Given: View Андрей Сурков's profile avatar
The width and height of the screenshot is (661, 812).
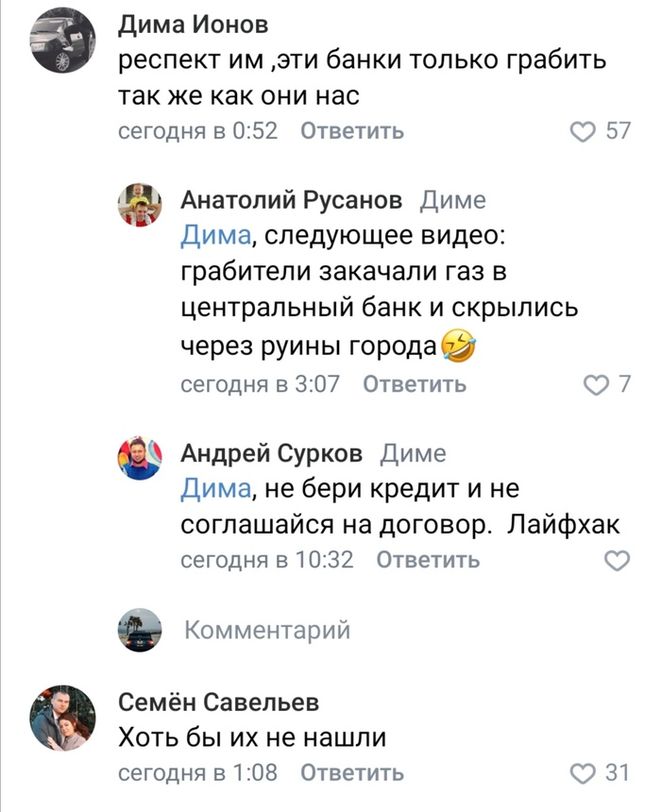Looking at the screenshot, I should pyautogui.click(x=140, y=457).
